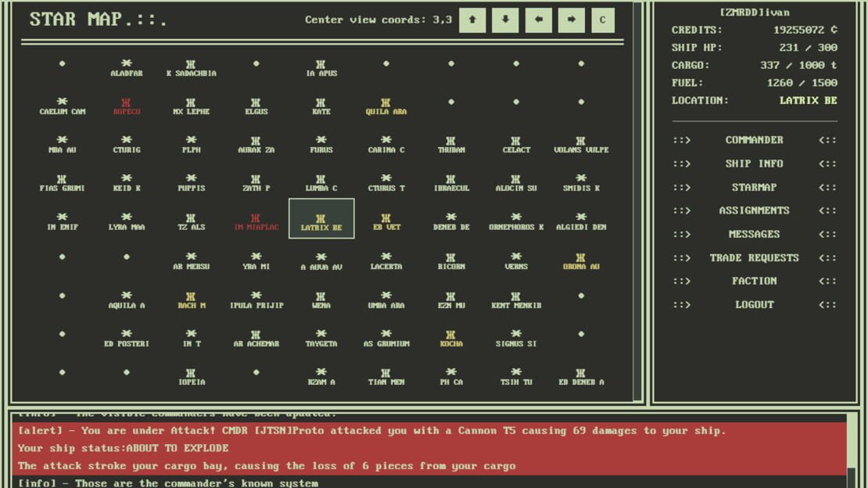Move the star map view up
Screen dimensions: 868x488
tap(472, 20)
